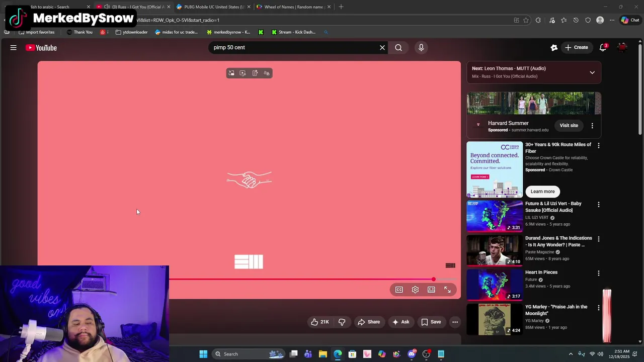Open the YouTube account avatar menu

point(623,48)
